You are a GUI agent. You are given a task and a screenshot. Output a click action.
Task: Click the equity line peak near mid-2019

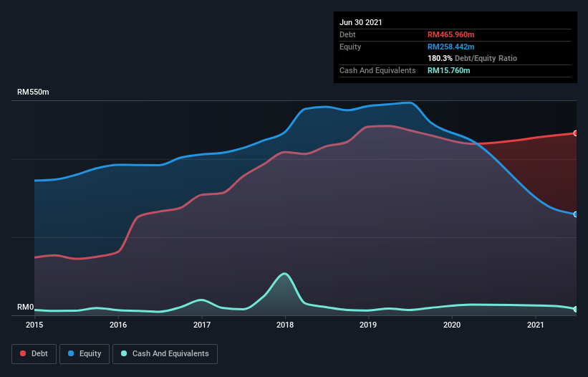tap(410, 102)
